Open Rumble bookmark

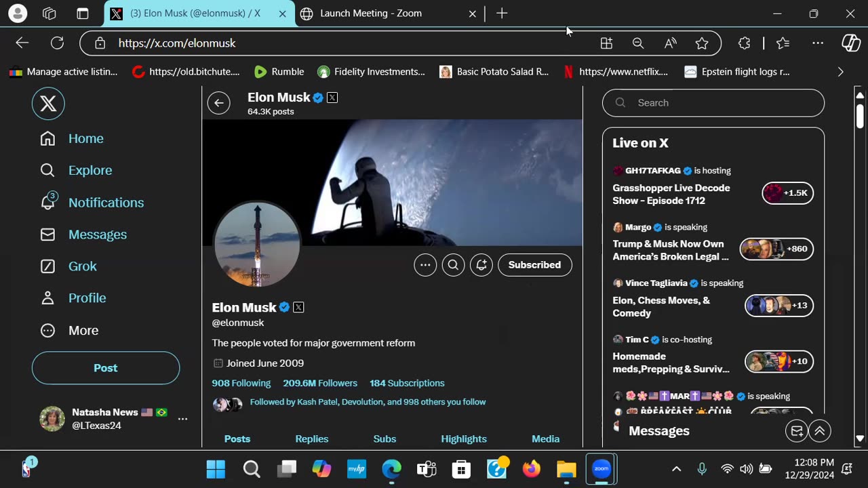click(x=279, y=72)
